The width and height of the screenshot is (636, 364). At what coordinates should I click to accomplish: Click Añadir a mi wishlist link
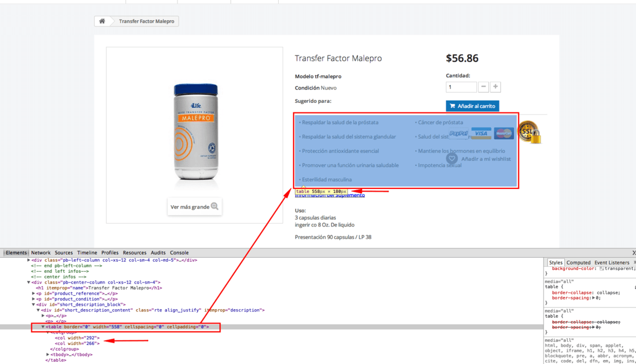[486, 159]
